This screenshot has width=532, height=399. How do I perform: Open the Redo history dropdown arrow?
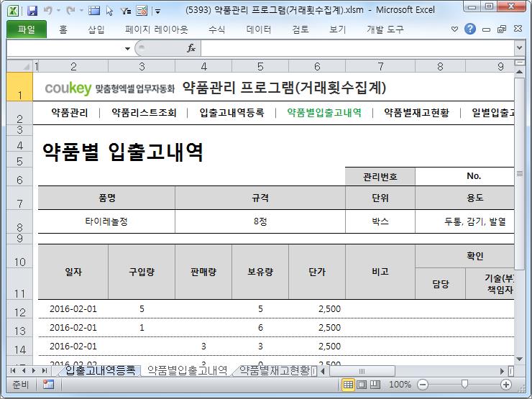81,11
